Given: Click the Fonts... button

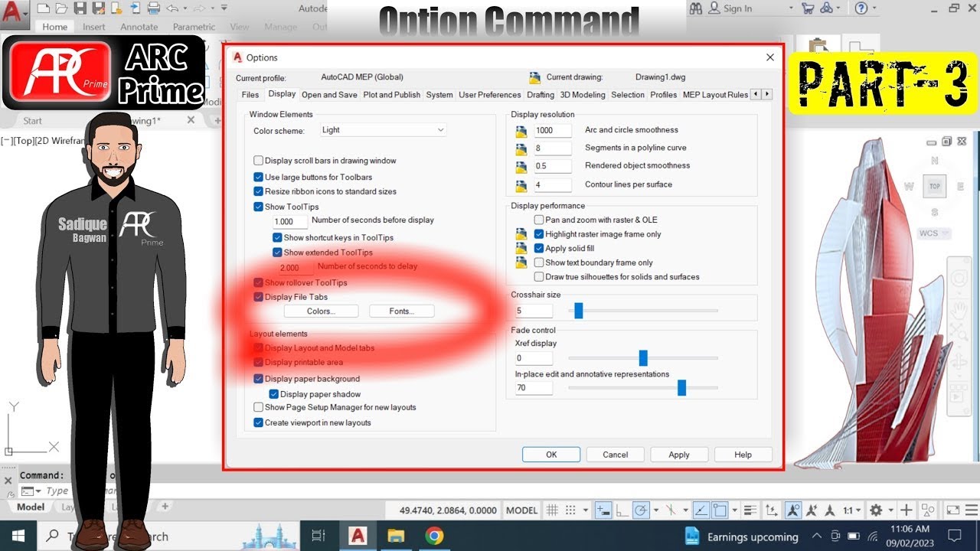Looking at the screenshot, I should pos(402,311).
